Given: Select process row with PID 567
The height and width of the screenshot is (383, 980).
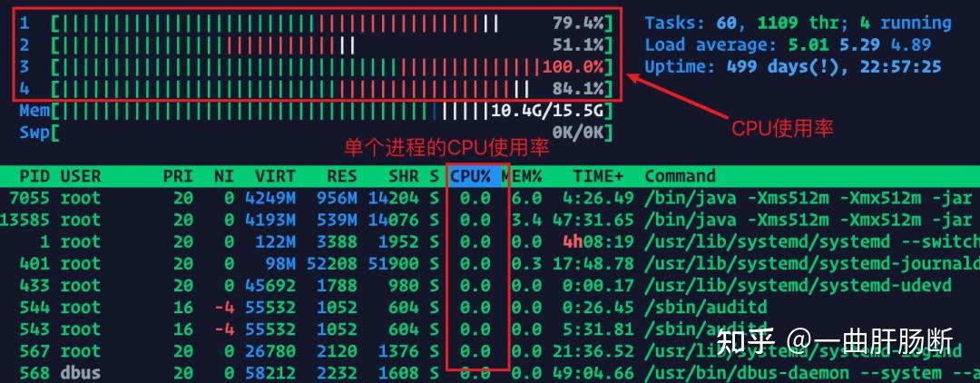Looking at the screenshot, I should tap(490, 351).
